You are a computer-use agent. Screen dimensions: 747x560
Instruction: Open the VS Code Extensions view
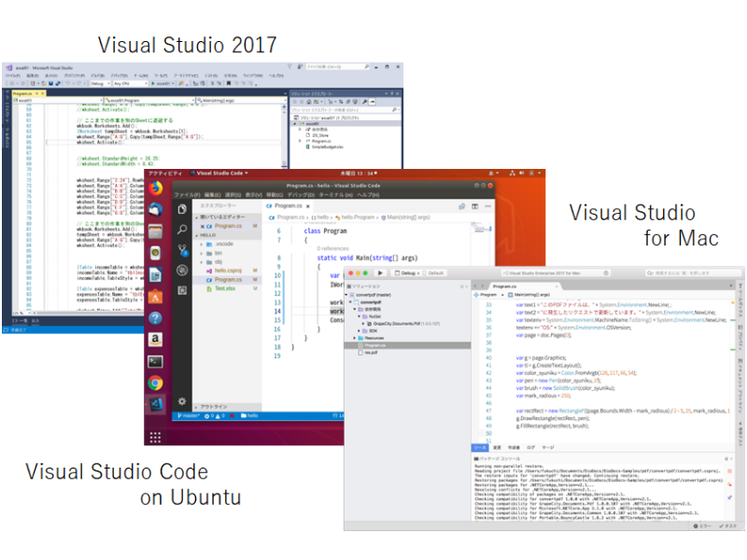(182, 290)
